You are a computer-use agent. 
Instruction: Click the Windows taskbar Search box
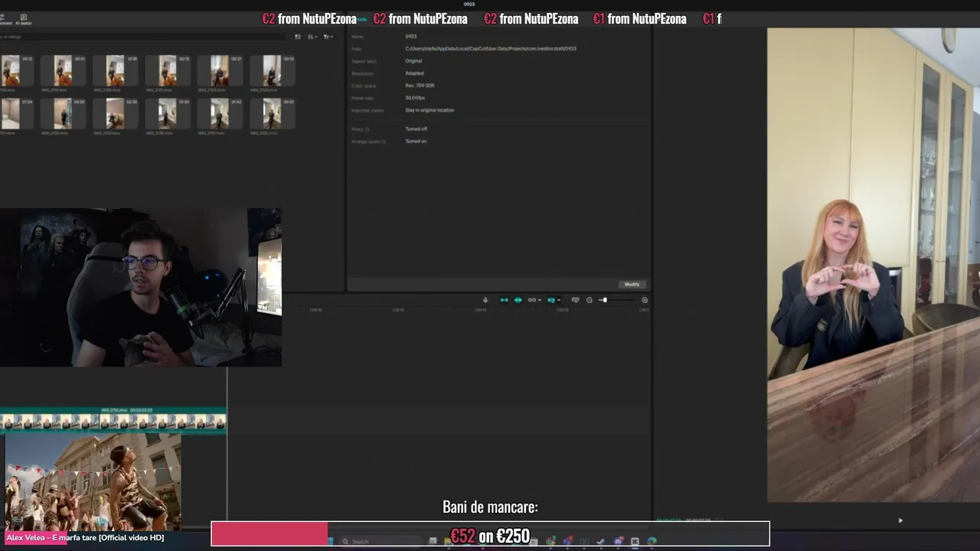380,541
